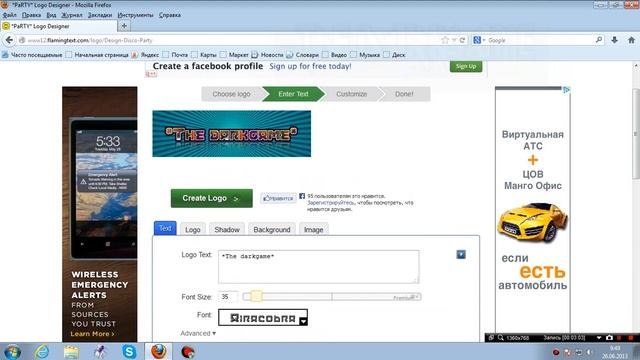Open the Файл menu
The image size is (640, 360).
click(9, 15)
